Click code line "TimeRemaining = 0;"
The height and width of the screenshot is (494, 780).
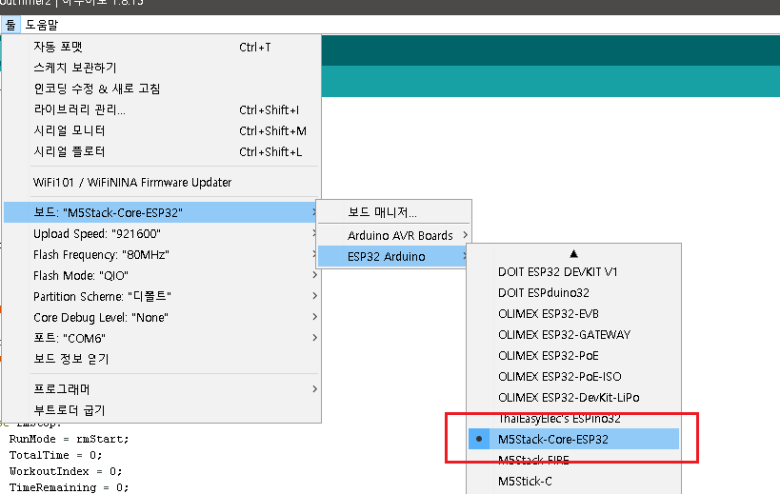pos(69,487)
